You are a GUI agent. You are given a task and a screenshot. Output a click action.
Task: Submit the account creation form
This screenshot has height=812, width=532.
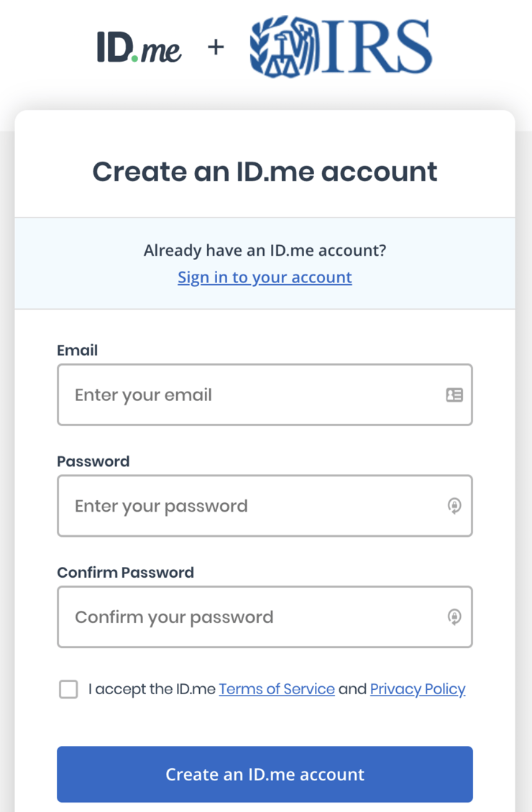coord(265,774)
